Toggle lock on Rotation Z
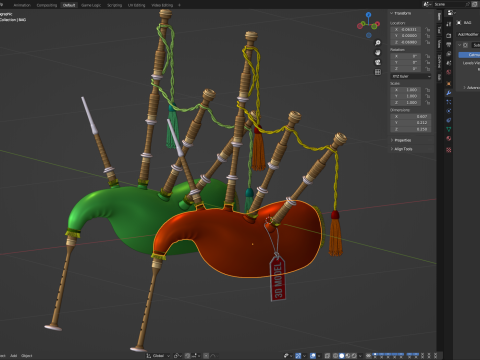This screenshot has width=480, height=360. point(428,69)
